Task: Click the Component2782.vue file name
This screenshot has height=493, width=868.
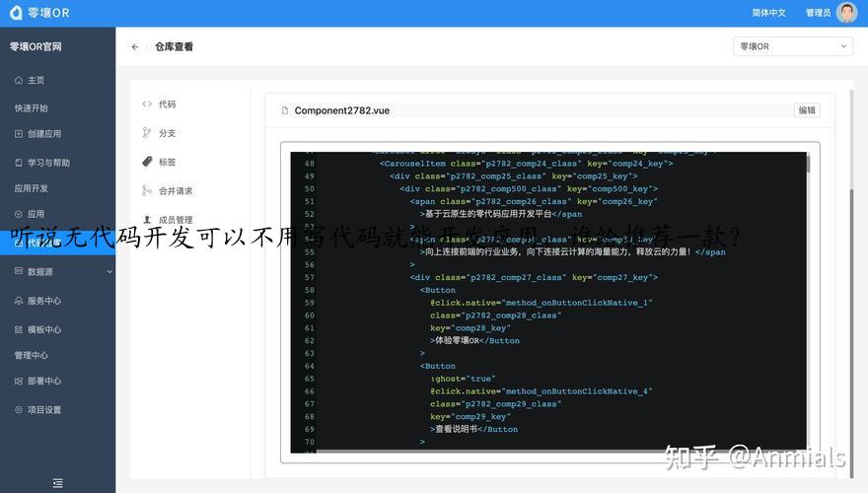Action: [x=341, y=110]
